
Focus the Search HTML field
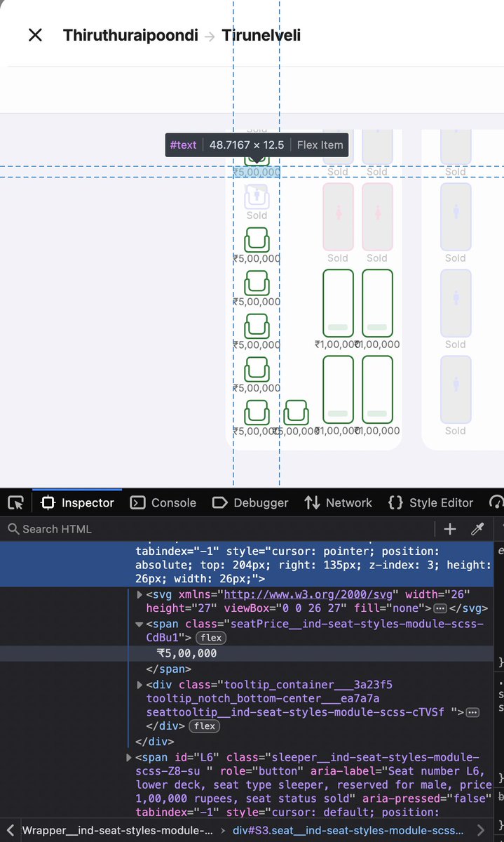coord(217,529)
